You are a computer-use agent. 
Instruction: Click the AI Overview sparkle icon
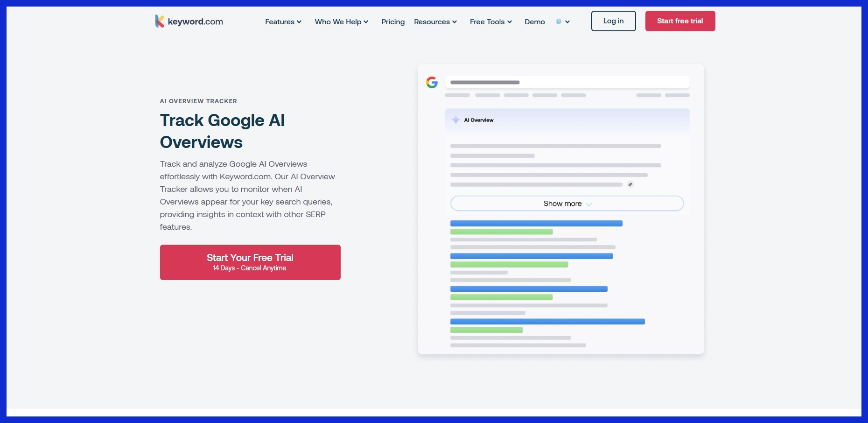point(455,120)
